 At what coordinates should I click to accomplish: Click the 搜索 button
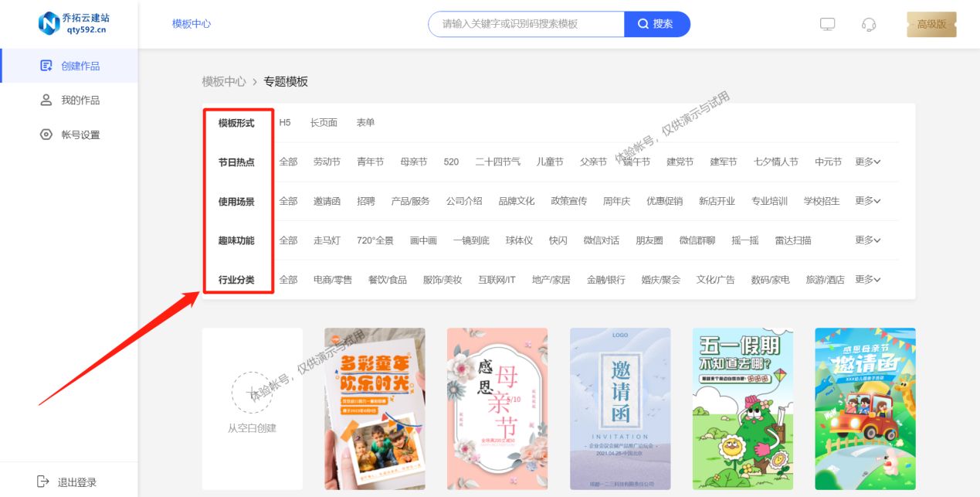[x=657, y=24]
